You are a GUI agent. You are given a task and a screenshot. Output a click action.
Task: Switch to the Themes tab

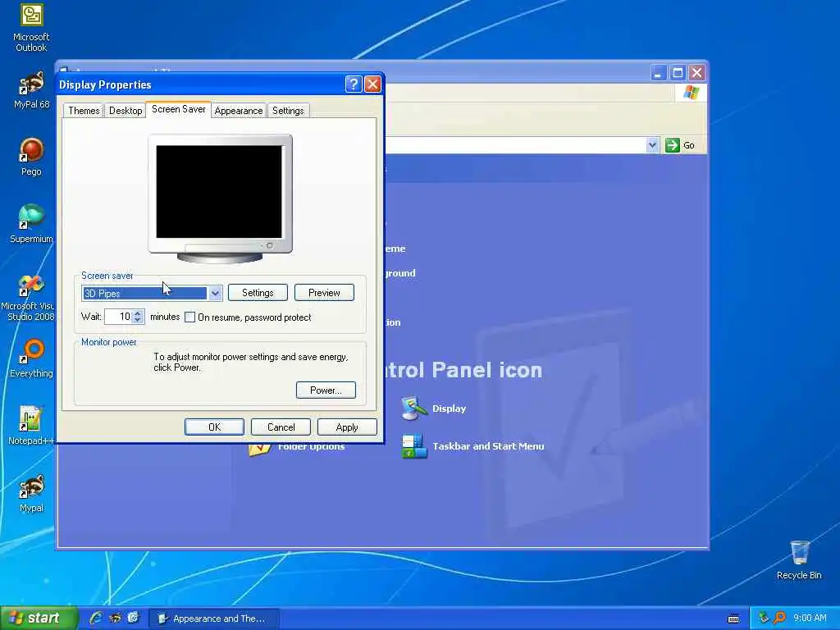coord(84,111)
